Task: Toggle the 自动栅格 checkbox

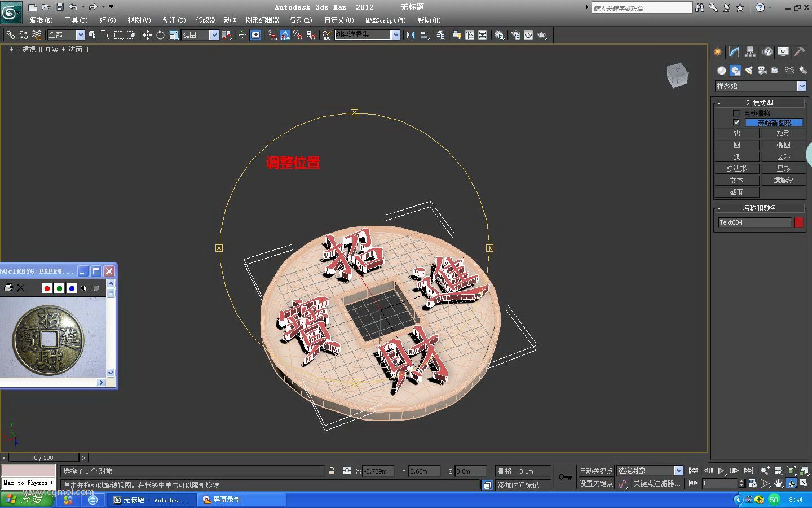Action: pos(736,113)
